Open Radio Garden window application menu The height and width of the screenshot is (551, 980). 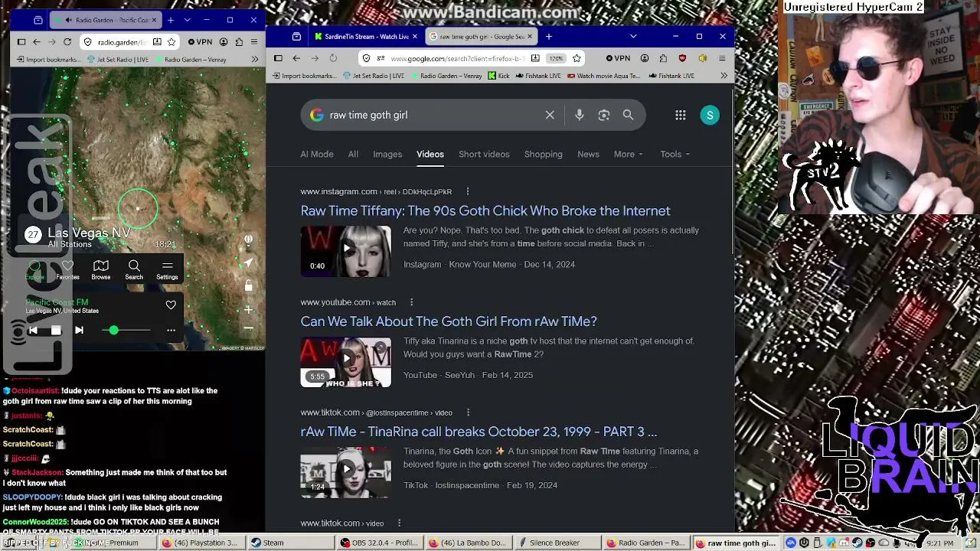point(255,42)
